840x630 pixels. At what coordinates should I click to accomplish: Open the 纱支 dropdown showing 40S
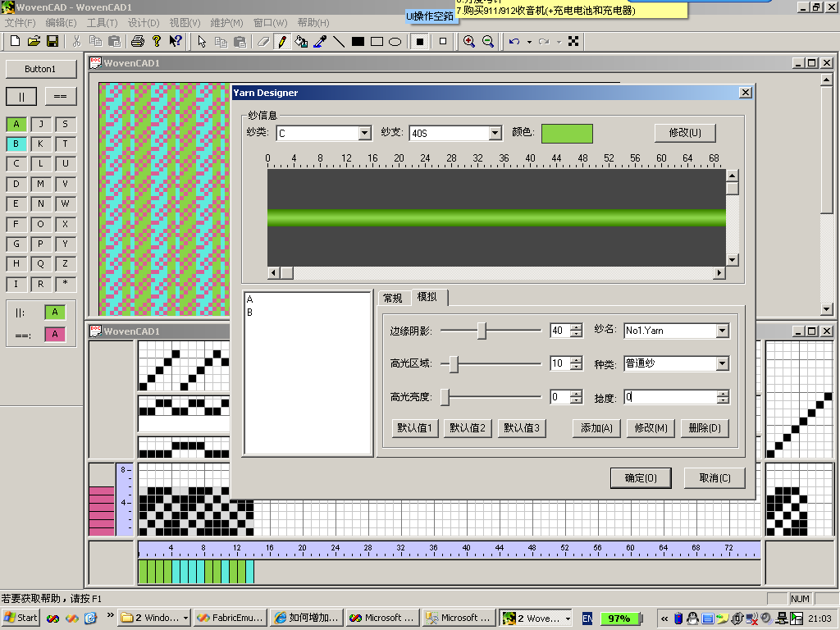click(495, 133)
